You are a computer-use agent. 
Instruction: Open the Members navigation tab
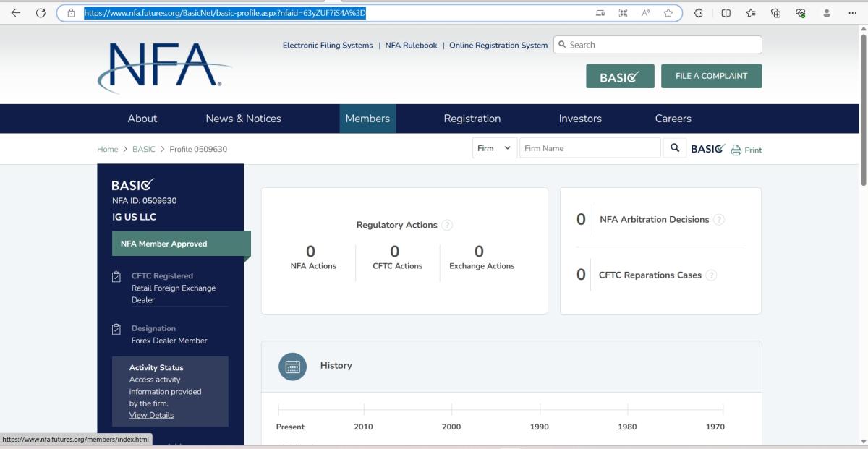367,119
